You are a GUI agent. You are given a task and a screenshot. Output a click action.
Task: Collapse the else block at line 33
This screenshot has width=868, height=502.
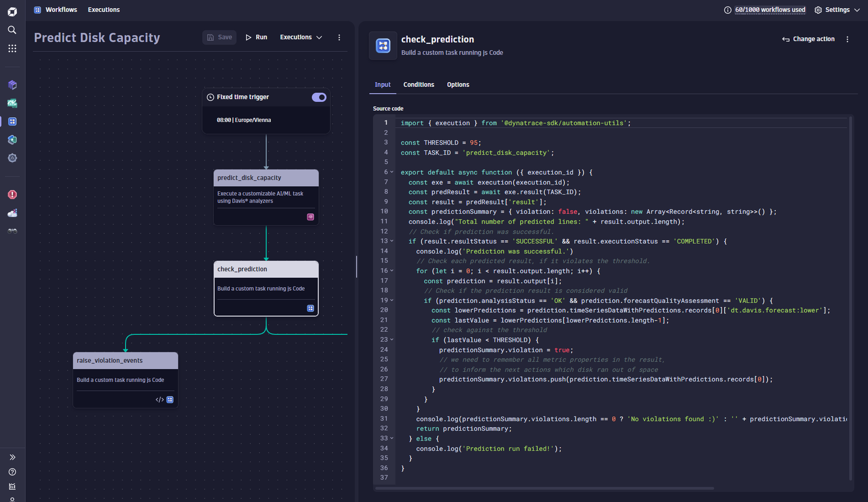click(392, 439)
